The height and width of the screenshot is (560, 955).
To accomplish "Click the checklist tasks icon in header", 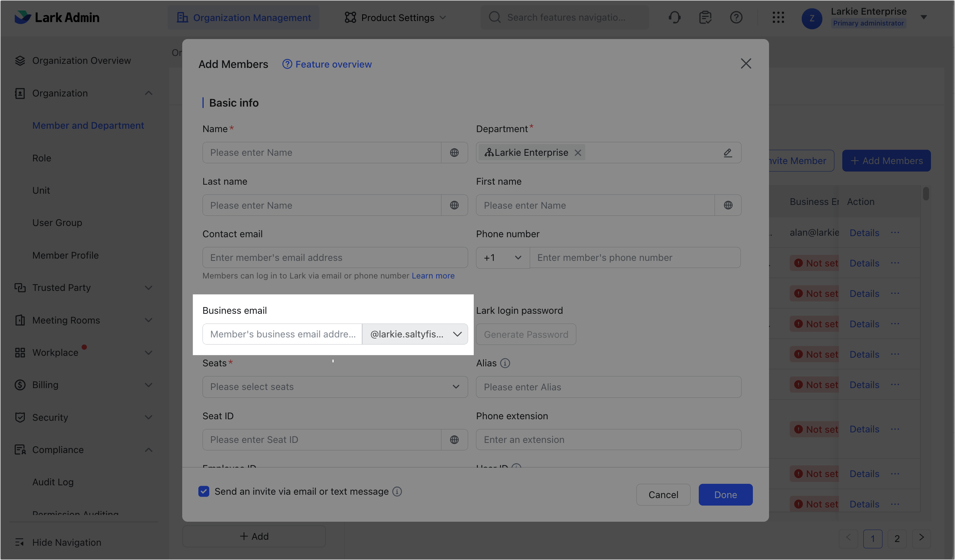I will (x=705, y=17).
